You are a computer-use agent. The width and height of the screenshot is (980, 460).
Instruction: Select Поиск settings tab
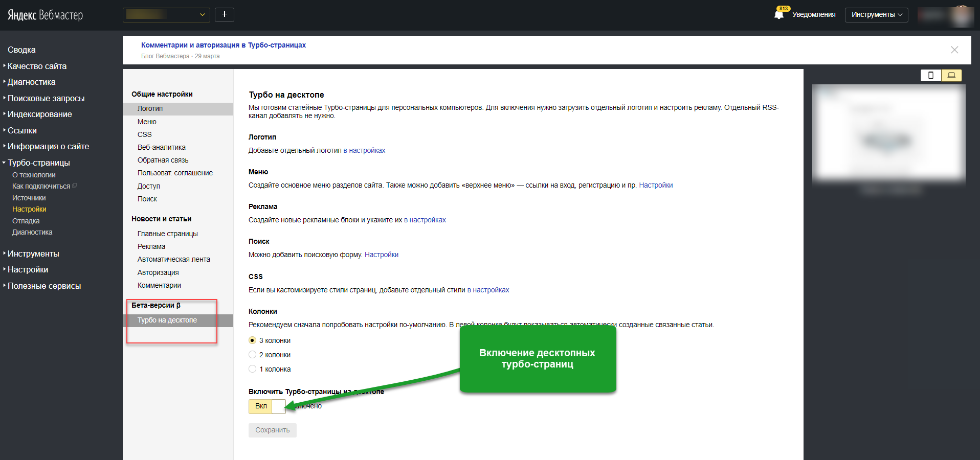coord(147,199)
